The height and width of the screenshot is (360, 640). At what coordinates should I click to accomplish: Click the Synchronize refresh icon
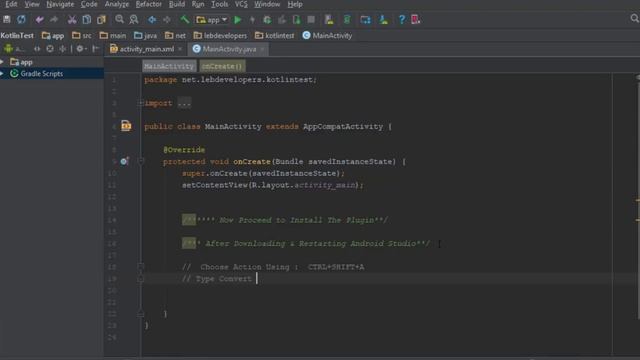tap(21, 19)
